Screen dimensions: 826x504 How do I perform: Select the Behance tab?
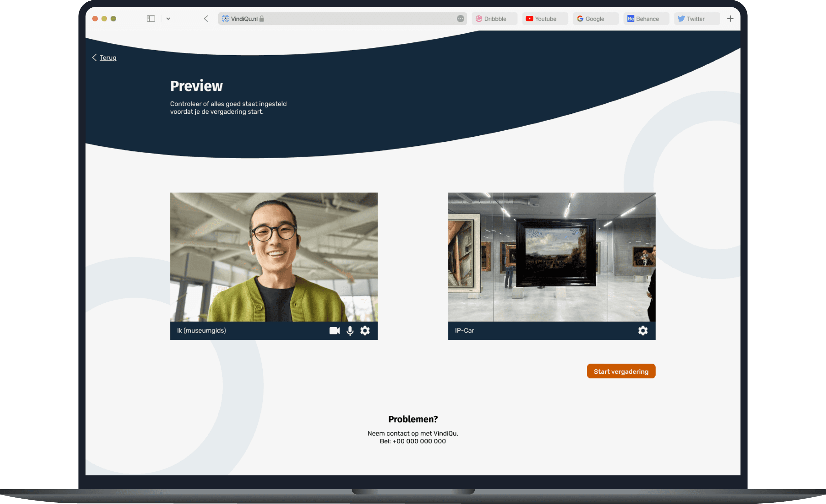646,19
